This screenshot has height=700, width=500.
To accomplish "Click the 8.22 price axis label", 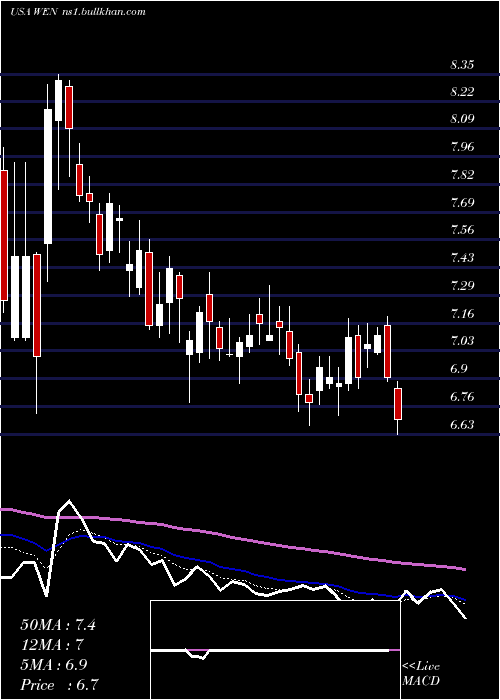I will pyautogui.click(x=462, y=92).
